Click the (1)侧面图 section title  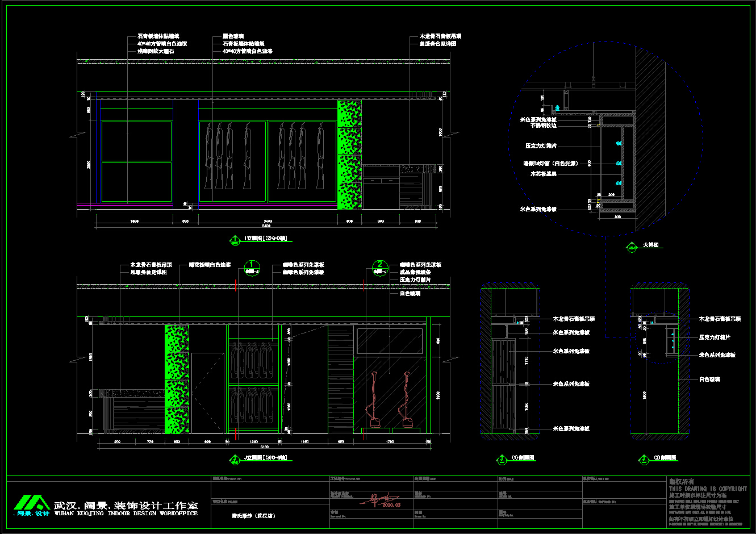click(523, 458)
